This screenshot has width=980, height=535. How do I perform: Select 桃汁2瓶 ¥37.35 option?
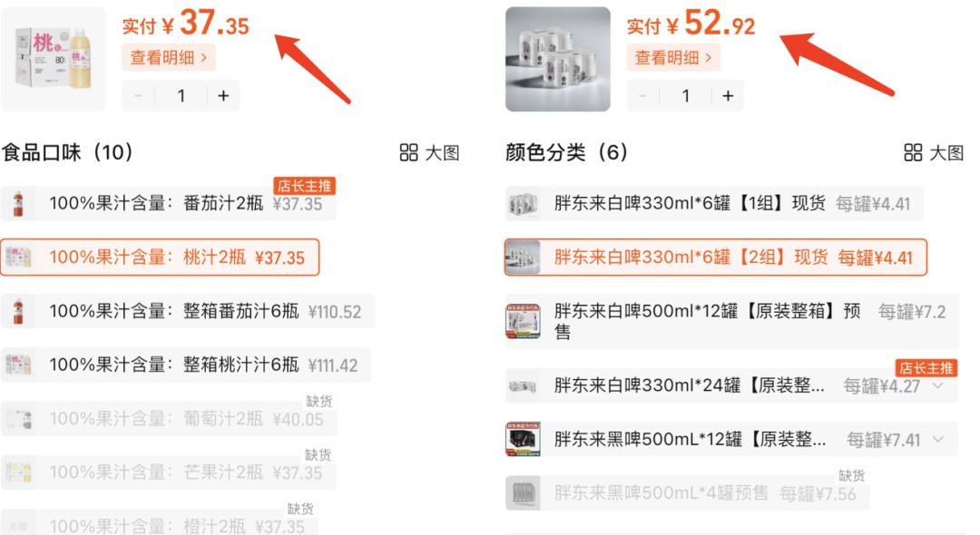click(x=160, y=258)
